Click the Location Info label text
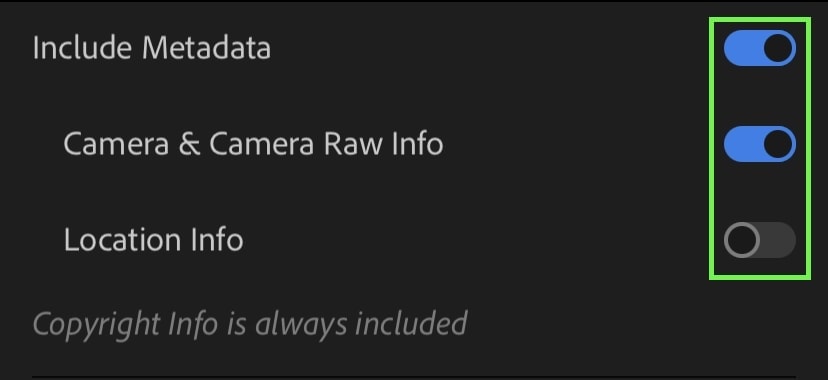This screenshot has height=380, width=828. pyautogui.click(x=153, y=240)
